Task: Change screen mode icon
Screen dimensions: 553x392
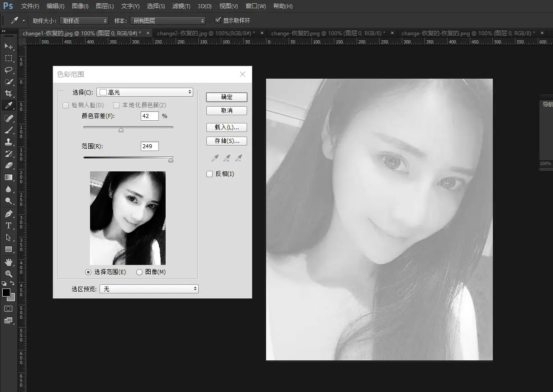Action: click(9, 321)
